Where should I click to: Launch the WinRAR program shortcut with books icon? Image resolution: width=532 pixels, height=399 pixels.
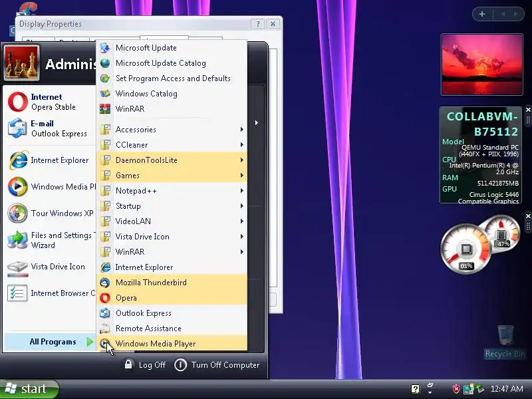point(172,109)
